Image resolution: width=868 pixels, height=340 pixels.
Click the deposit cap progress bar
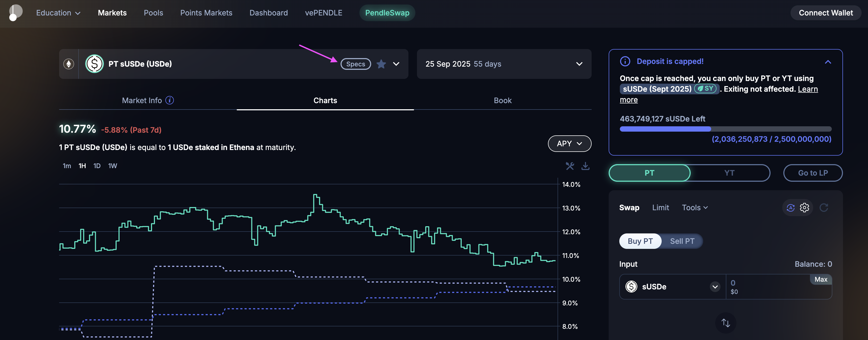point(726,129)
